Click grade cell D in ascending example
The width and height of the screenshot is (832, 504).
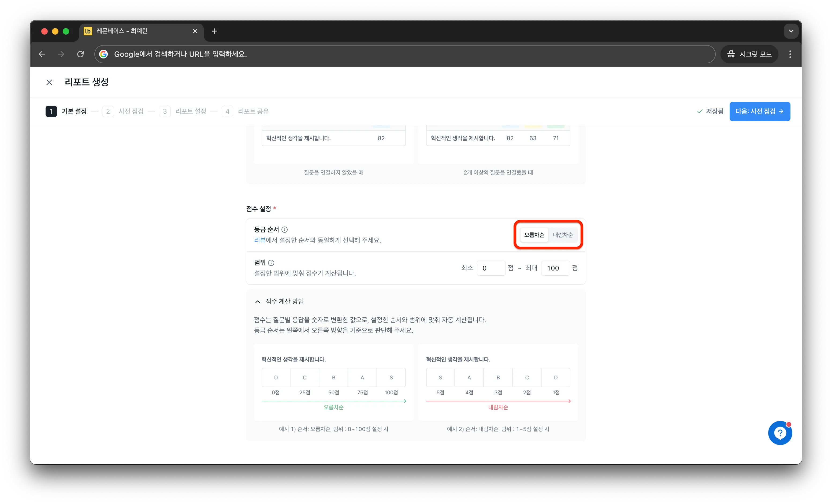[x=276, y=377]
